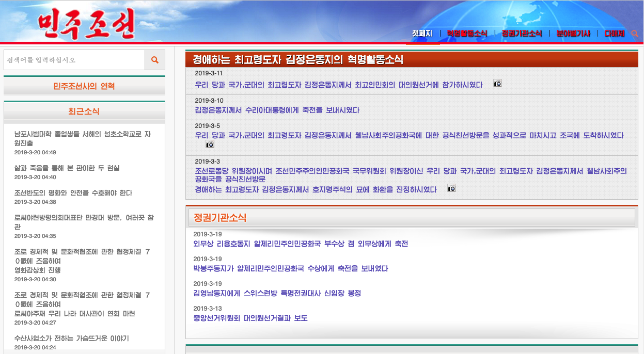Select 정권기관소식 in the top navigation
This screenshot has height=354, width=644.
point(522,34)
